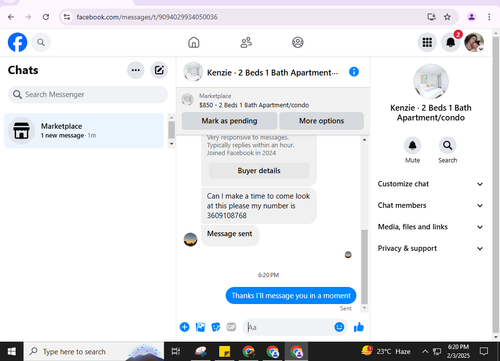This screenshot has height=361, width=500.
Task: Reload the page with refresh icon
Action: (46, 17)
